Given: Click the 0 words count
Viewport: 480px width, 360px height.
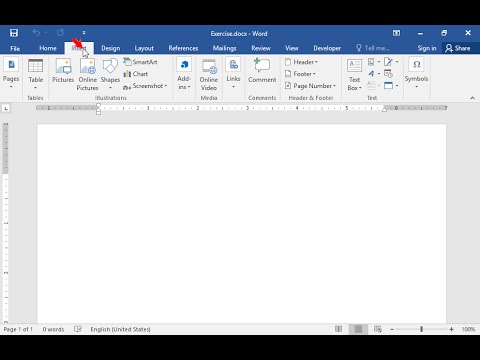Looking at the screenshot, I should tap(53, 329).
